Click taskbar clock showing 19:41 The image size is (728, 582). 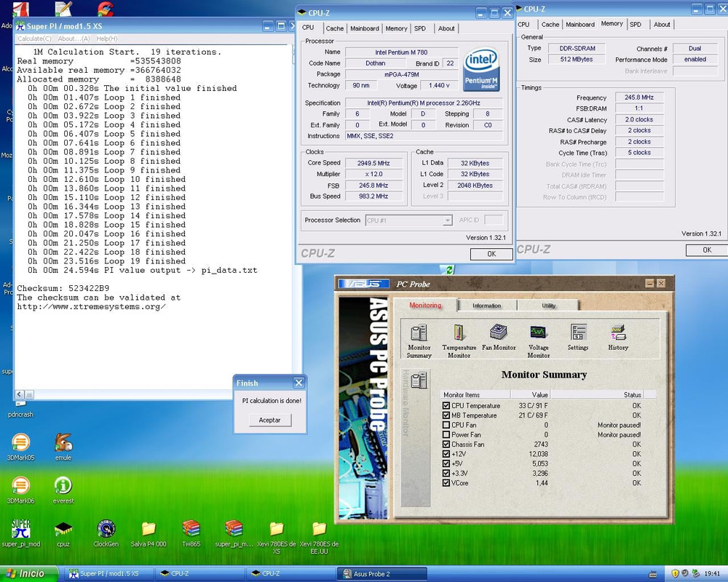(712, 574)
